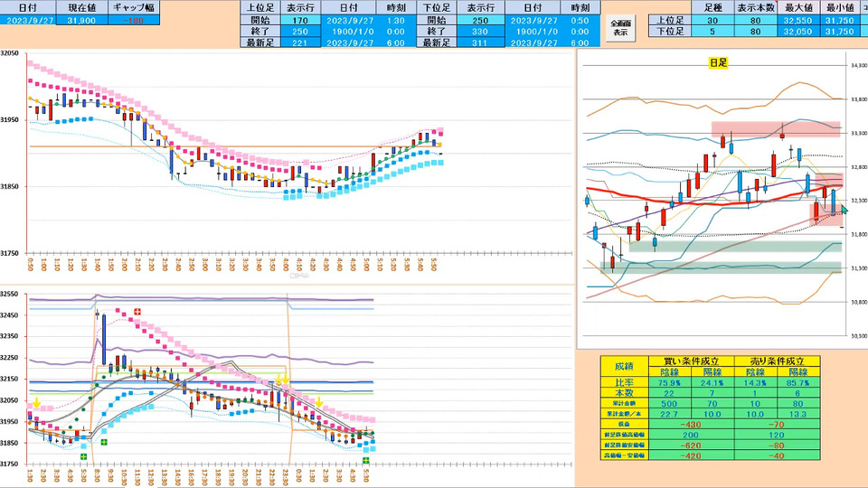Select the 下位足 足種 value 5

pos(712,31)
